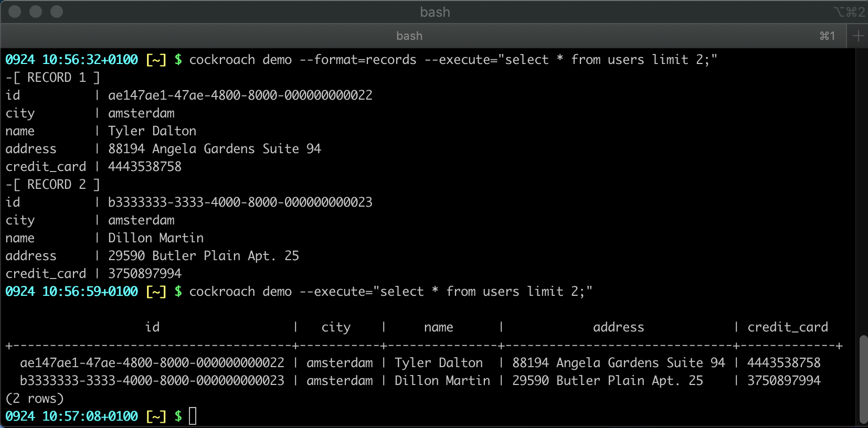Select the ID b3333333-3333-4000-8000-000000000023 in record 2
This screenshot has width=868, height=428.
(240, 202)
